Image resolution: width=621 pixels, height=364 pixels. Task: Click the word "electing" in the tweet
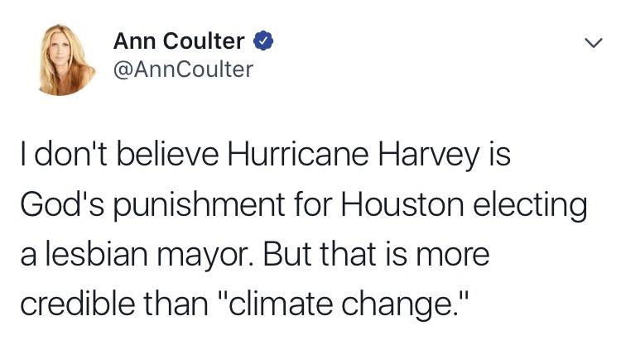(530, 205)
